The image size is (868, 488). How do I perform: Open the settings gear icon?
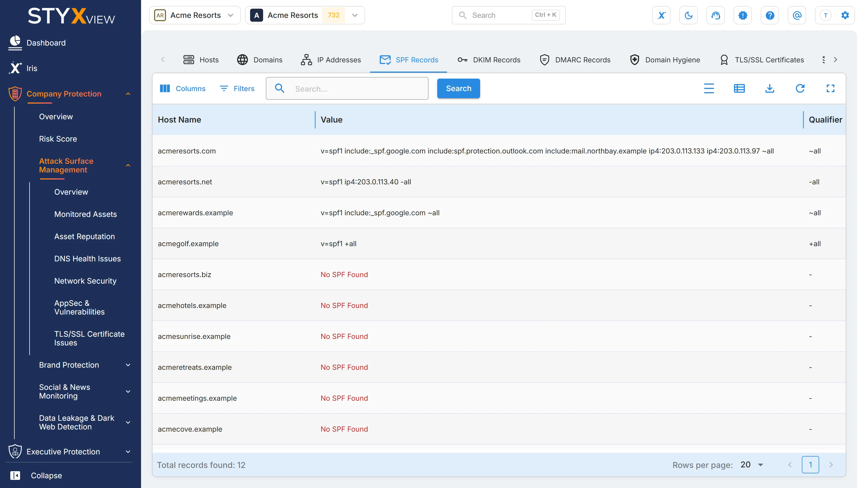click(x=845, y=15)
